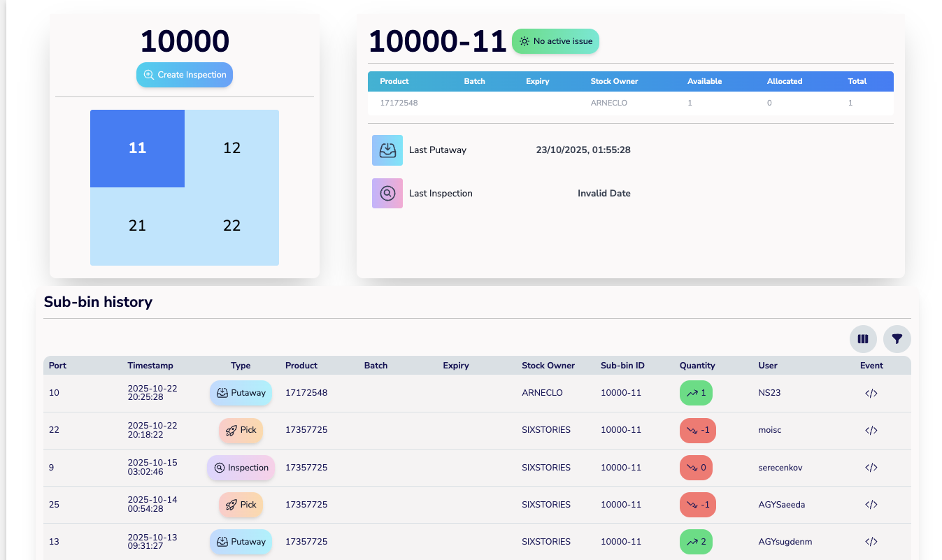The width and height of the screenshot is (942, 560).
Task: Click Pick badge in AGYSaeeda row
Action: tap(241, 505)
